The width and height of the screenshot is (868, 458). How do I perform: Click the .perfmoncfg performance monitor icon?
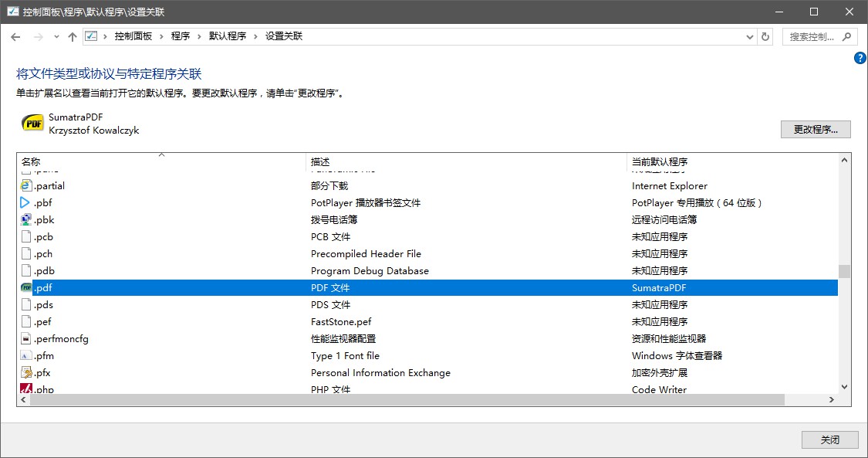coord(26,339)
